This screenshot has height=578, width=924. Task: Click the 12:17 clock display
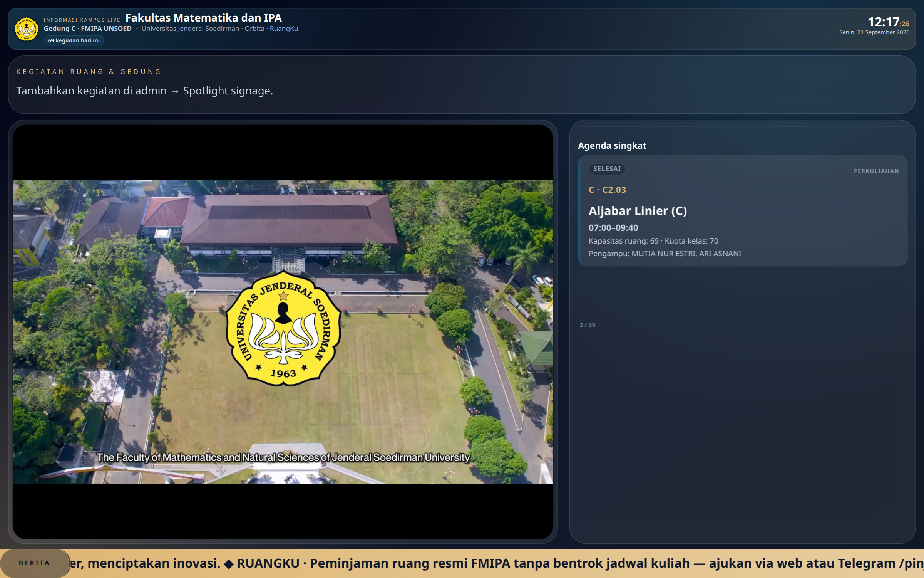[888, 22]
